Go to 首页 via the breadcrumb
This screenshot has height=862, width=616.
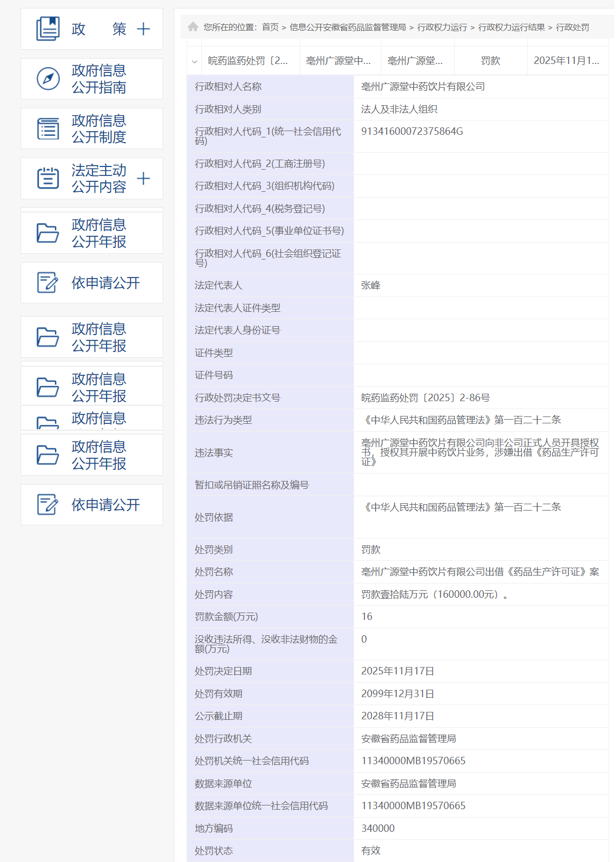270,27
